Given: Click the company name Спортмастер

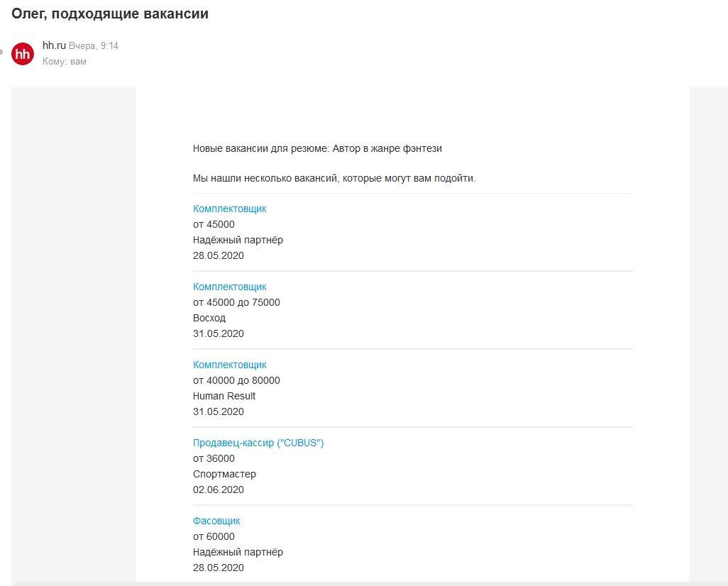Looking at the screenshot, I should point(224,474).
